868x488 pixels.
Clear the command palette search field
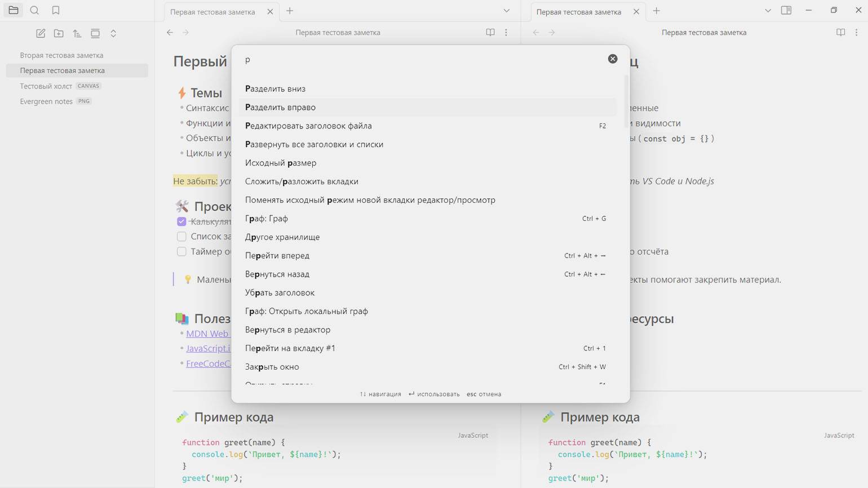(x=612, y=59)
